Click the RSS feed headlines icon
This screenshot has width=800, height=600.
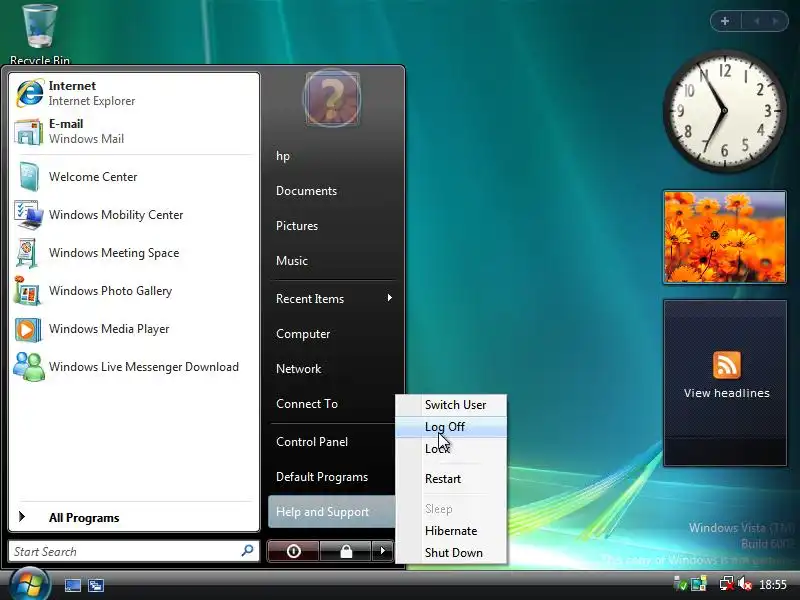(x=727, y=365)
